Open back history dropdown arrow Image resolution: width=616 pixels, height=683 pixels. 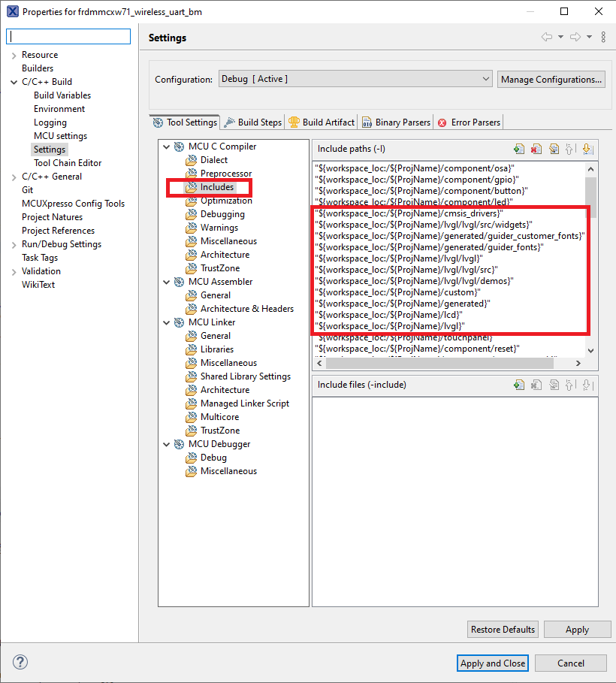click(560, 37)
